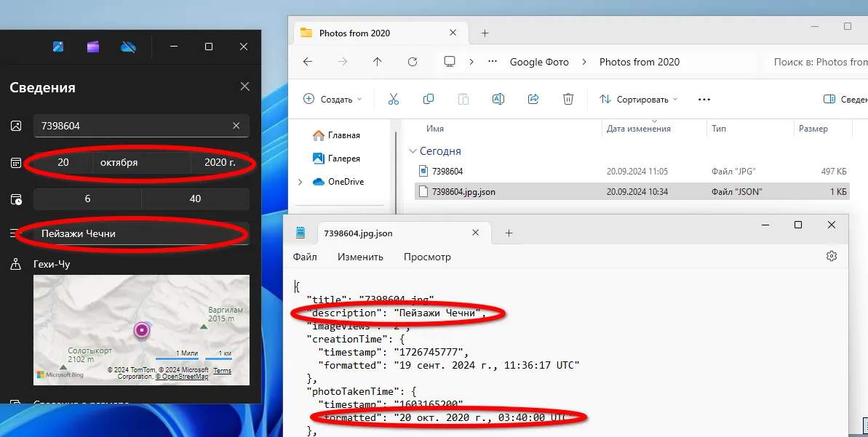
Task: Go up one folder level
Action: [x=377, y=62]
